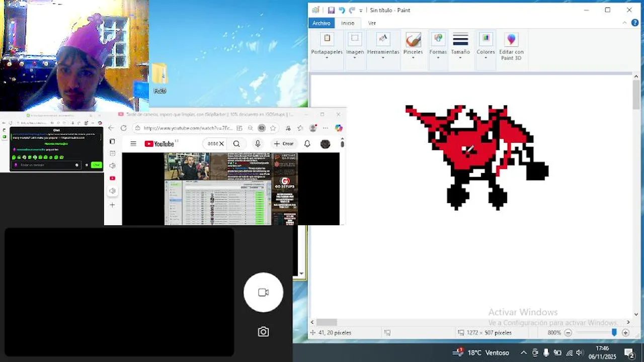Viewport: 644px width, 362px height.
Task: Expand the Herramientas dropdown arrow
Action: 383,58
